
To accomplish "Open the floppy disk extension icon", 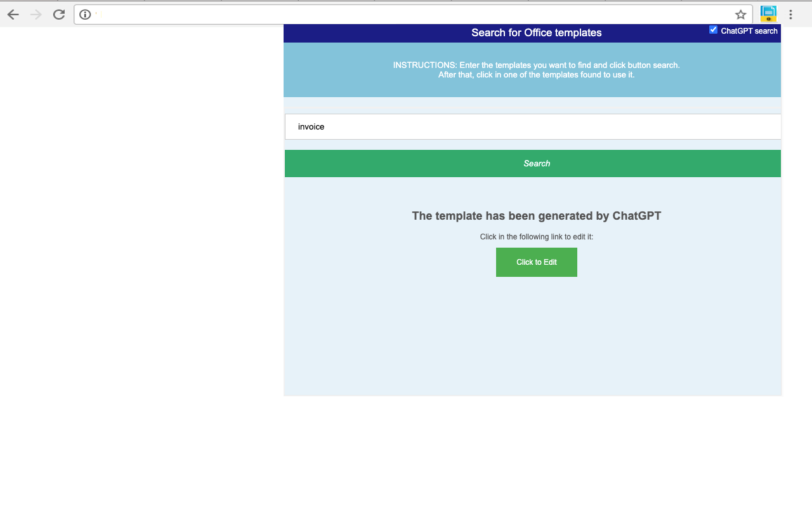I will click(x=768, y=14).
